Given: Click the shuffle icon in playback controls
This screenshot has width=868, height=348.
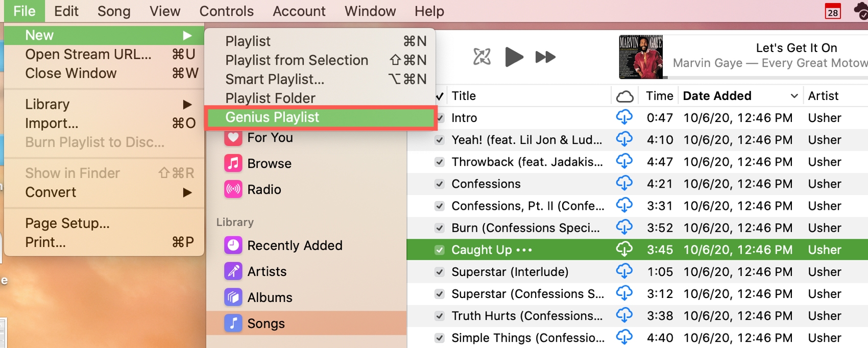Looking at the screenshot, I should 481,57.
